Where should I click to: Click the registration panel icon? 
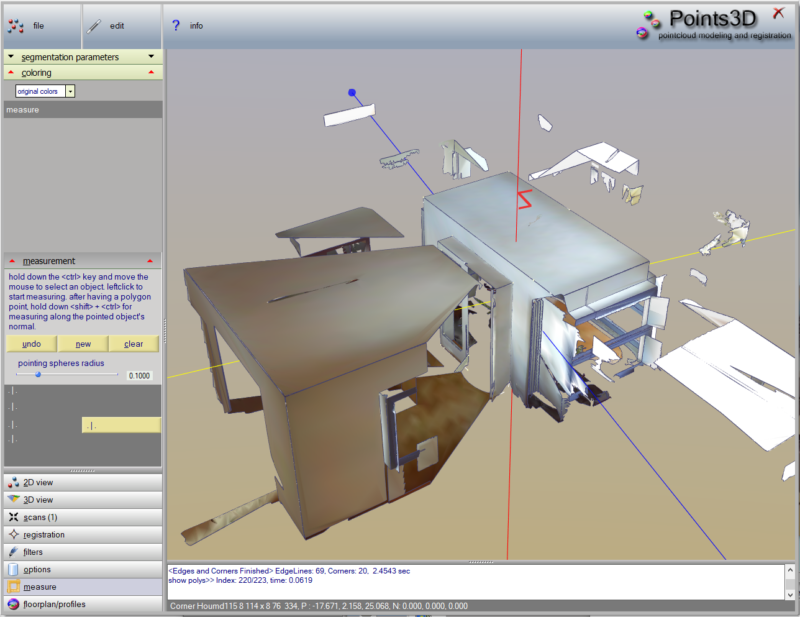click(x=13, y=535)
